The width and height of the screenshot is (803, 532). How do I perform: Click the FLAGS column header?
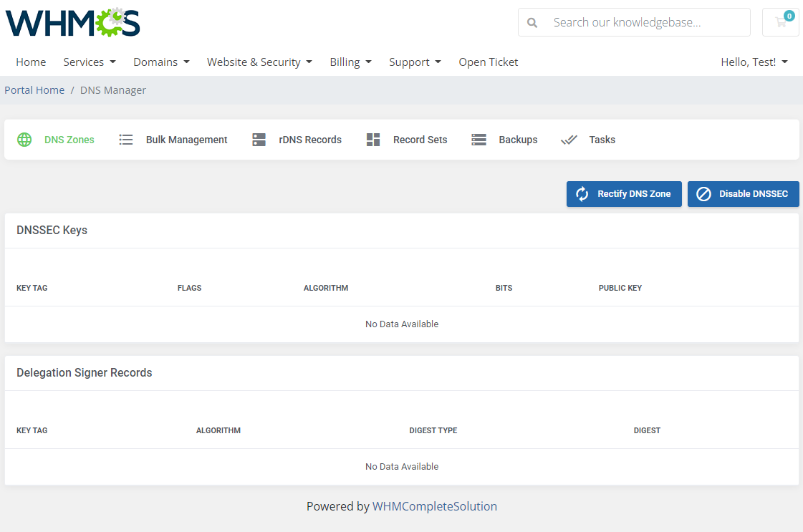point(190,288)
